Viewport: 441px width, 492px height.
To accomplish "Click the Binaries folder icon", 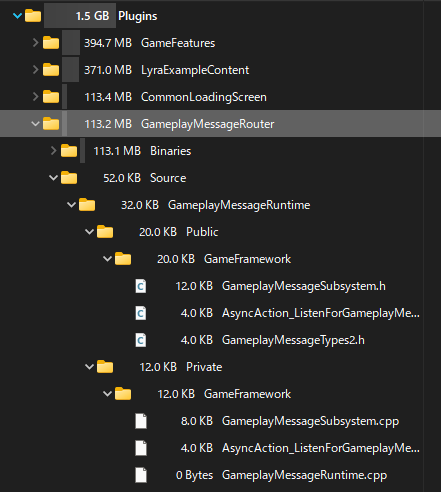I will pyautogui.click(x=69, y=151).
